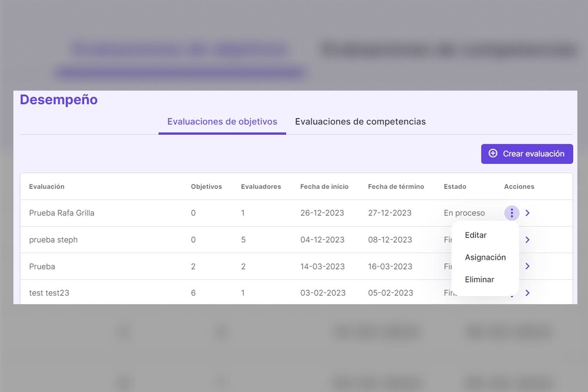The width and height of the screenshot is (588, 392).
Task: Click the Desempeño heading
Action: 58,99
